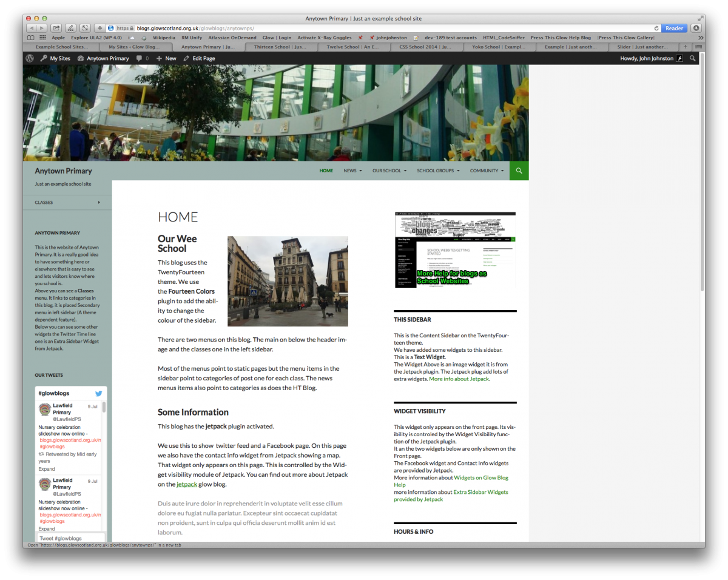Switch to the Thirteen School browser tab
The width and height of the screenshot is (728, 580).
(280, 46)
